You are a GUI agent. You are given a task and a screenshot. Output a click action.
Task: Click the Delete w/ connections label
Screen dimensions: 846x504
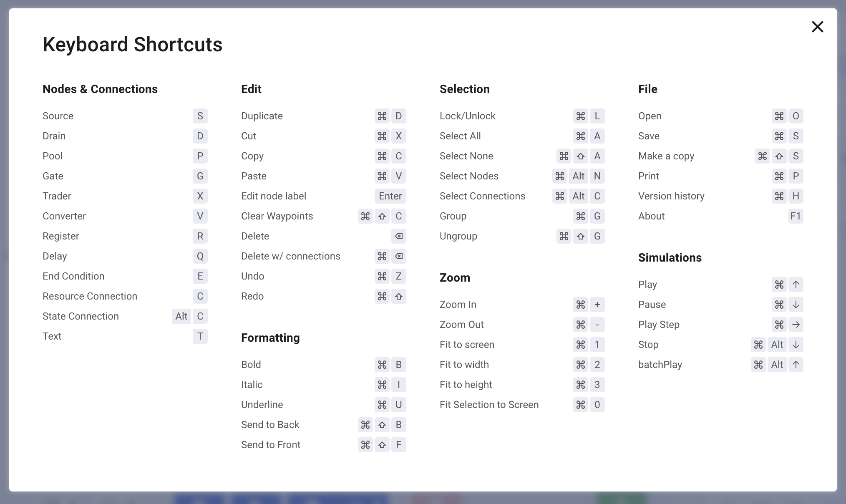tap(291, 256)
